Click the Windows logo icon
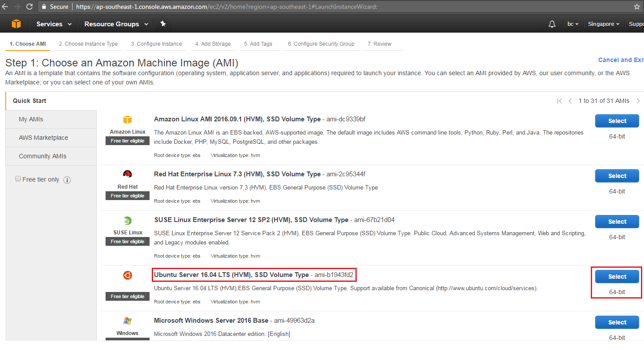This screenshot has height=350, width=644. pyautogui.click(x=127, y=321)
